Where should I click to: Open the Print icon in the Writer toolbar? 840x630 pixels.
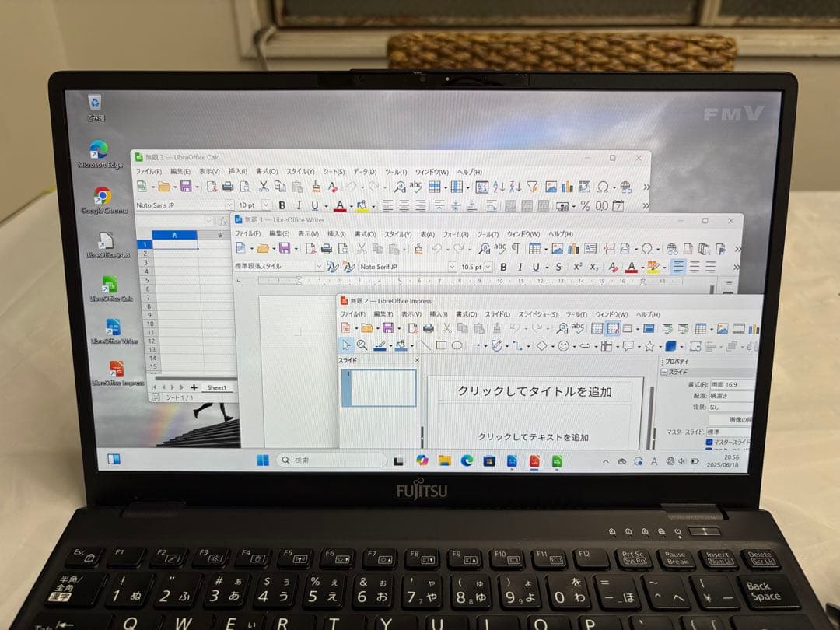(x=327, y=247)
